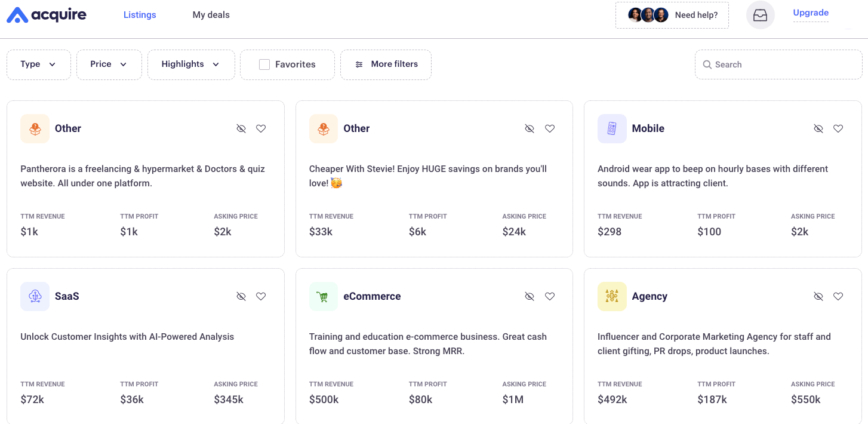Select the Listings tab

[140, 15]
